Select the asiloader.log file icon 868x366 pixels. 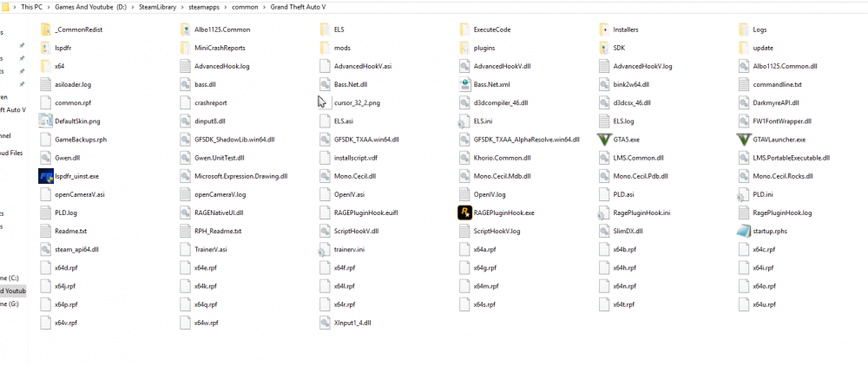click(45, 85)
